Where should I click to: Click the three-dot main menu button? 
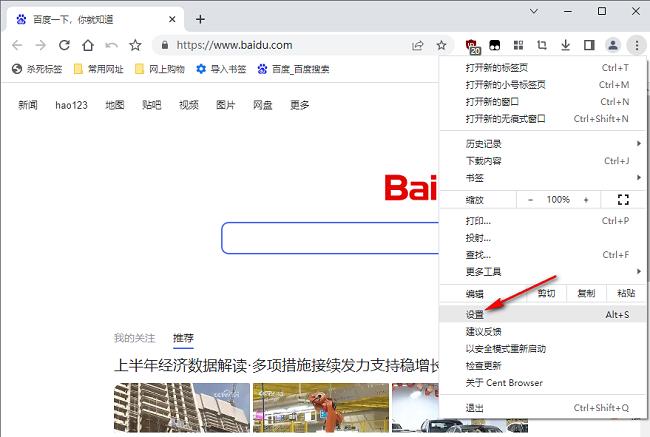click(636, 45)
